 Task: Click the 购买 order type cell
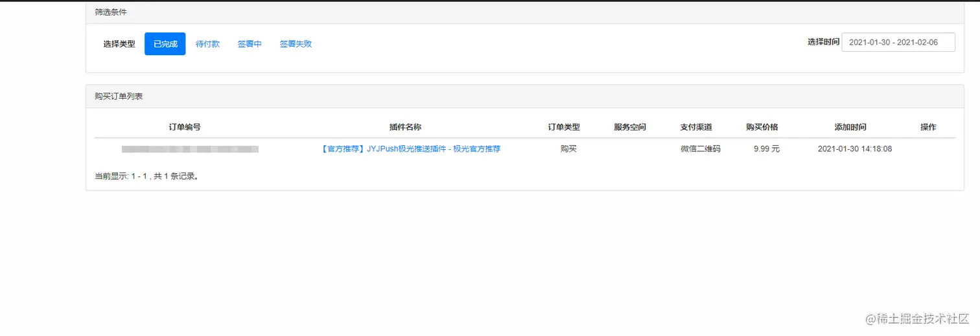tap(568, 149)
